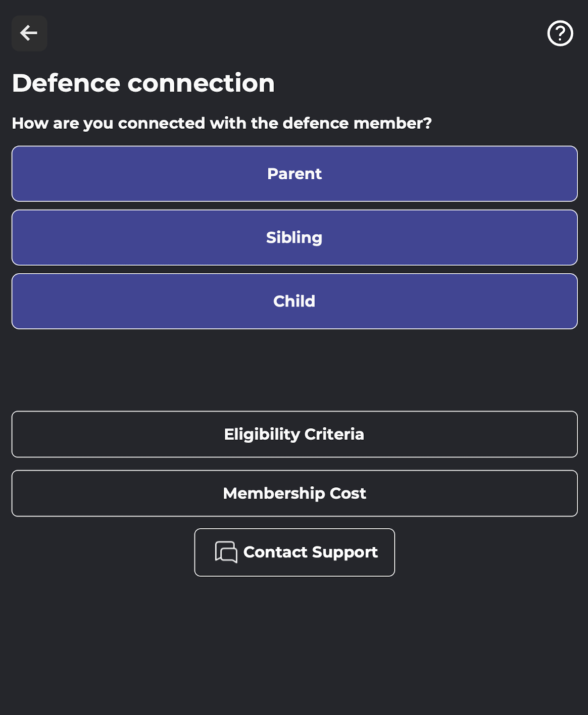Tap the Eligibility Criteria text label
This screenshot has width=588, height=715.
coord(294,435)
